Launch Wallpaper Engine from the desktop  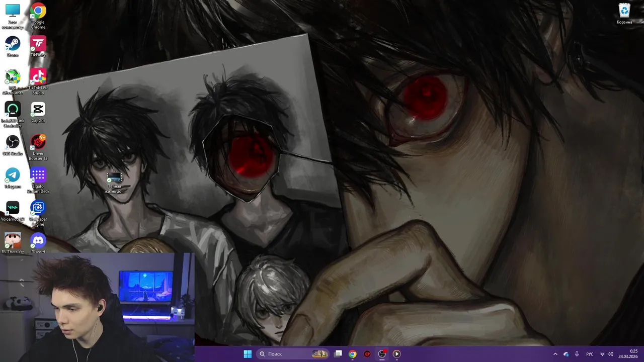pyautogui.click(x=38, y=214)
